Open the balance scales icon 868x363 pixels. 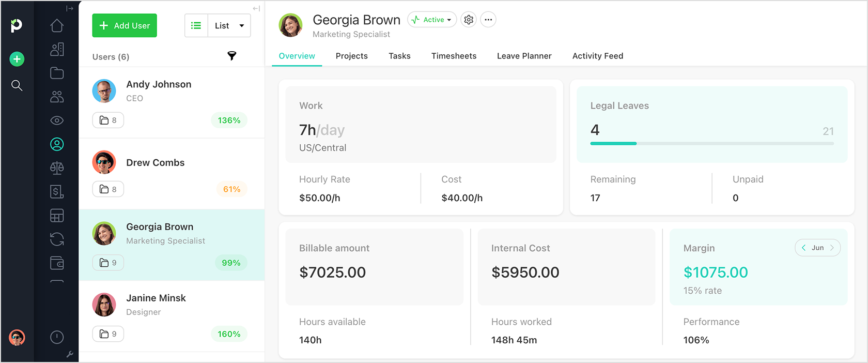click(57, 168)
